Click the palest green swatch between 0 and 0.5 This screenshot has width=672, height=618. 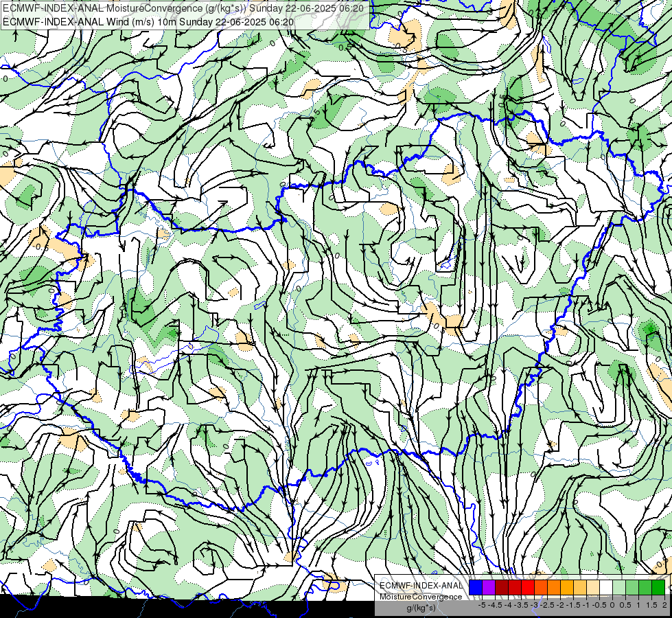619,588
